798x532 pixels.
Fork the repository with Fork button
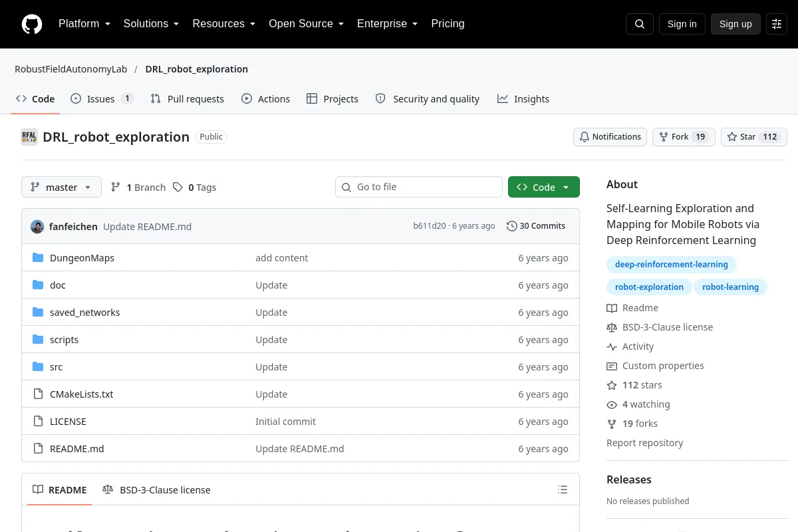tap(684, 137)
